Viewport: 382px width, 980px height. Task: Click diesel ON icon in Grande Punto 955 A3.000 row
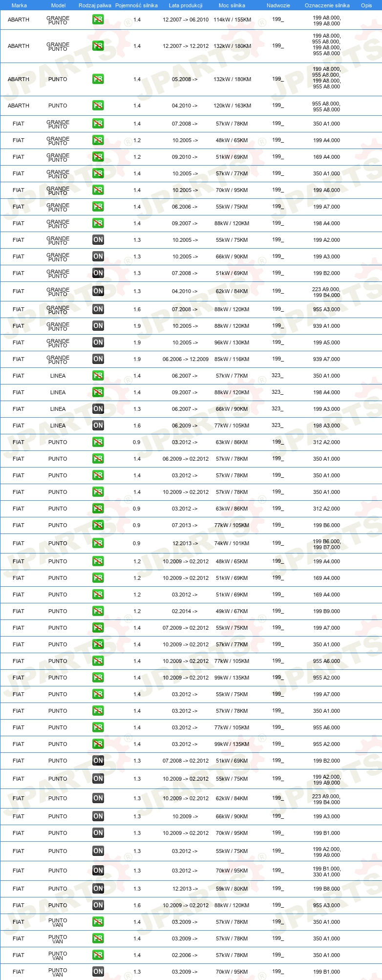pos(98,309)
